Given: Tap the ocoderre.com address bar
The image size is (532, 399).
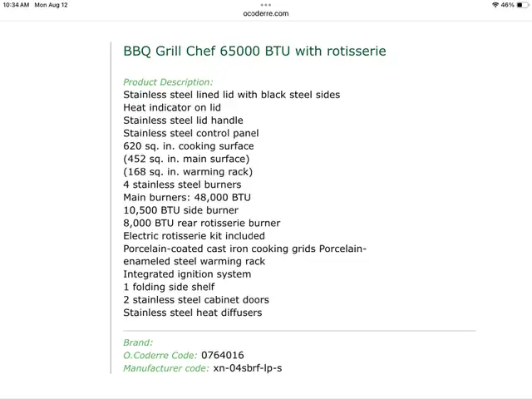Looking at the screenshot, I should pos(266,13).
